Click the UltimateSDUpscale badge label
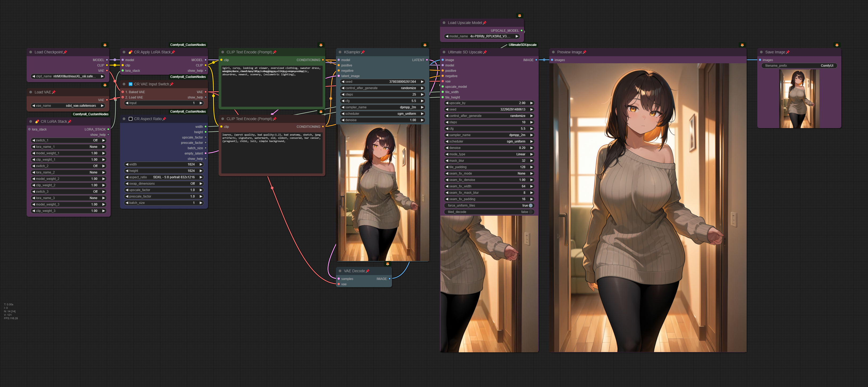 tap(522, 45)
